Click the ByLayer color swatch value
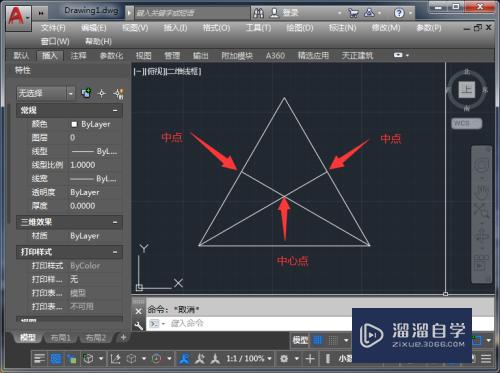This screenshot has height=373, width=500. click(95, 124)
